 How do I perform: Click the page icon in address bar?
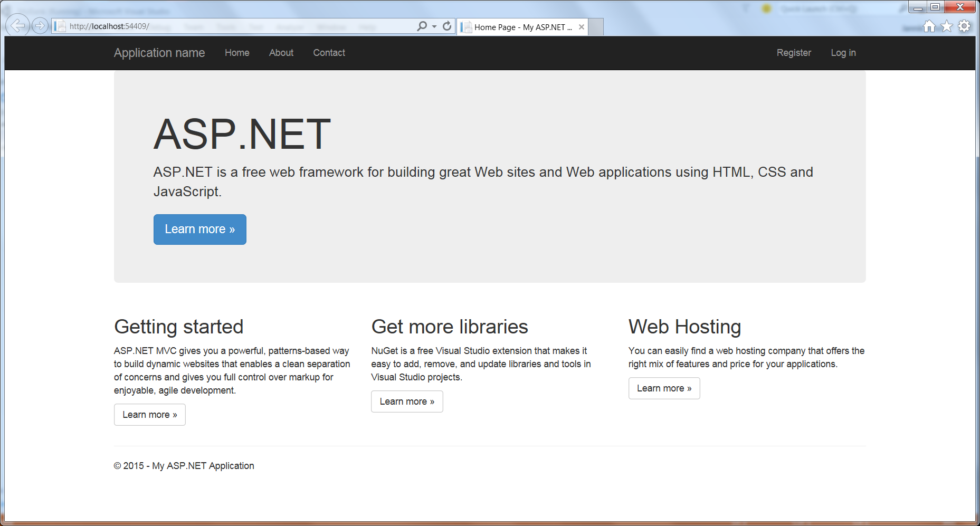[60, 26]
